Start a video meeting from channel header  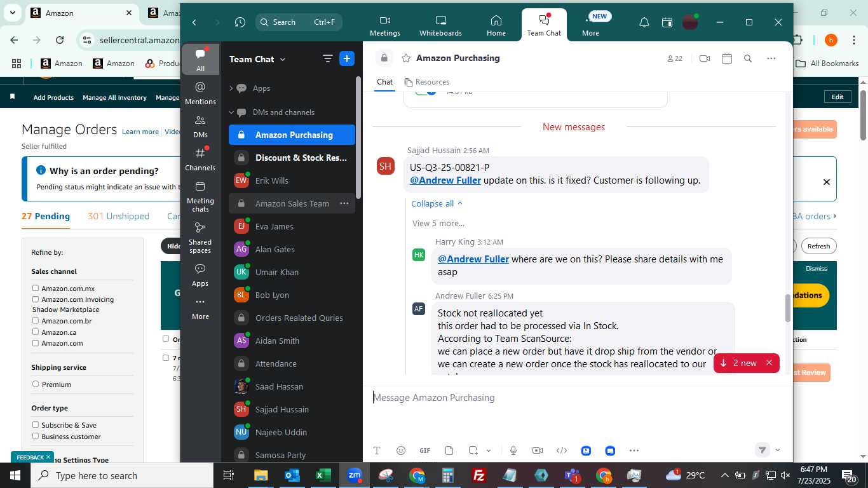[704, 58]
